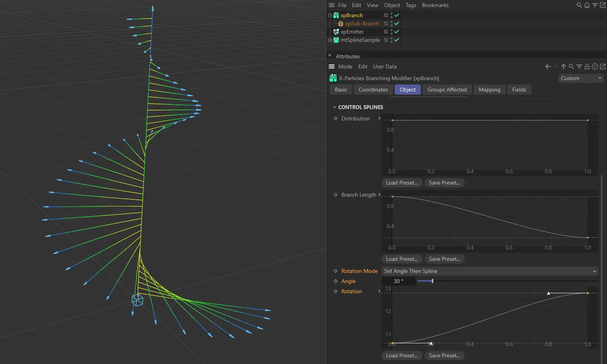Select the xpEmitter icon in the object list

pos(336,32)
